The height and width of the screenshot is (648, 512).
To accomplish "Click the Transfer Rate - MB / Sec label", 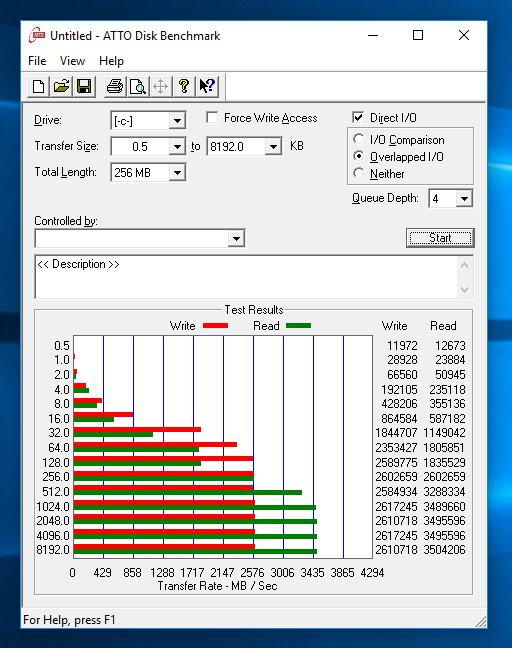I will (217, 586).
